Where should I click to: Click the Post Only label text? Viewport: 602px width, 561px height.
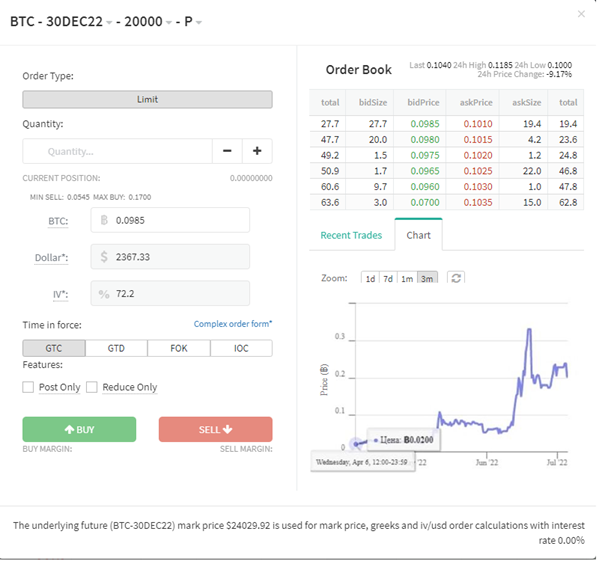coord(60,387)
